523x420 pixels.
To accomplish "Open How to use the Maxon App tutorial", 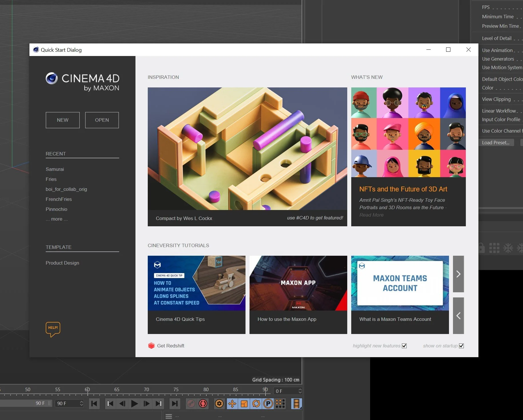I will (298, 295).
